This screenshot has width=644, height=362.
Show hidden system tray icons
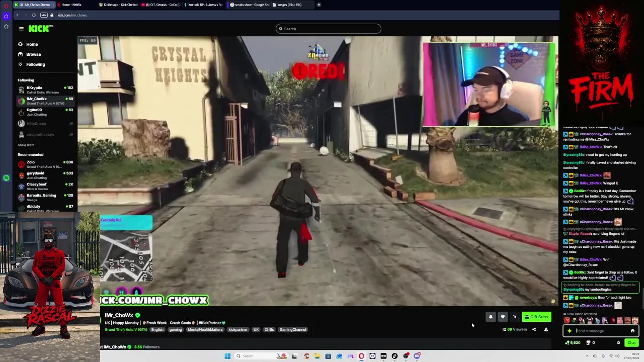point(587,356)
